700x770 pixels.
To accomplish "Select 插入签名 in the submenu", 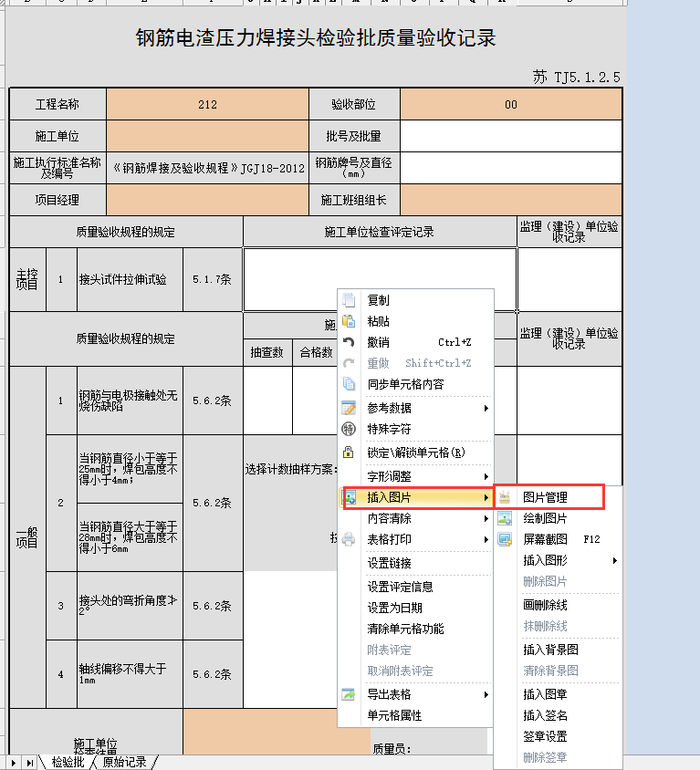I will pyautogui.click(x=545, y=715).
